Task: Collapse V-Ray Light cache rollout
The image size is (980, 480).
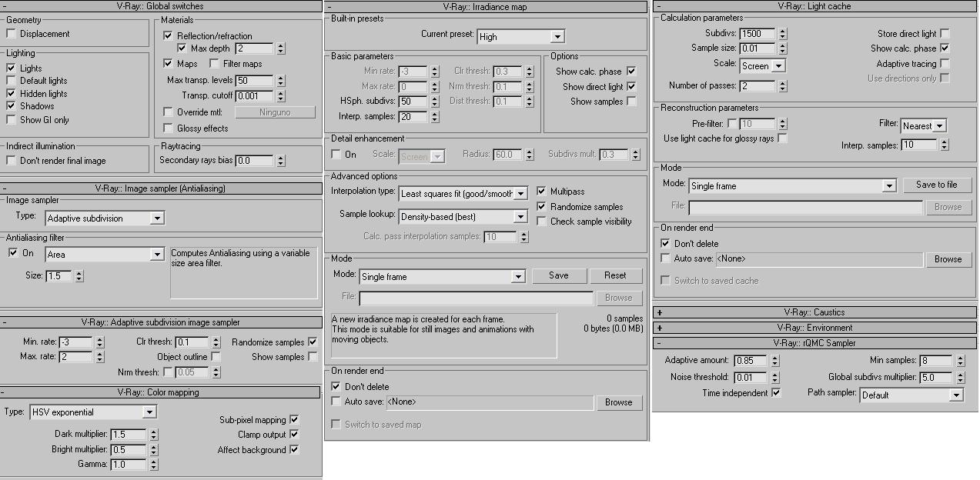Action: 814,6
